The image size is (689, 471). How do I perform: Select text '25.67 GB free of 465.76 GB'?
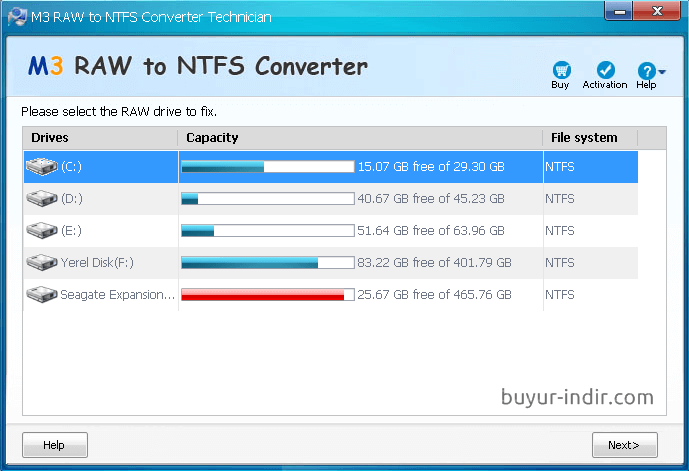point(435,294)
